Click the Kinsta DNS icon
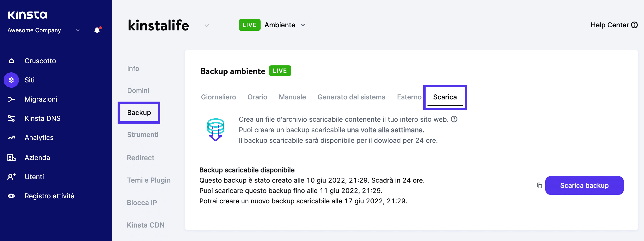 (11, 118)
